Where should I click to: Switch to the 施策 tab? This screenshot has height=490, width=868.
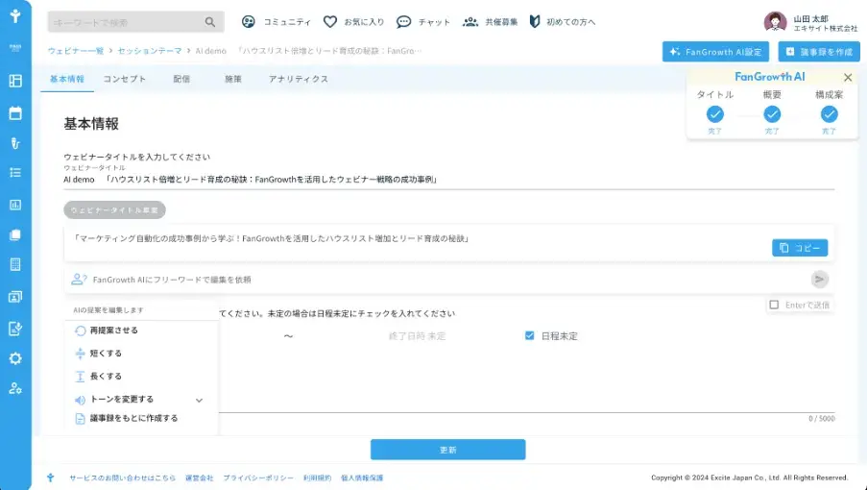click(233, 79)
